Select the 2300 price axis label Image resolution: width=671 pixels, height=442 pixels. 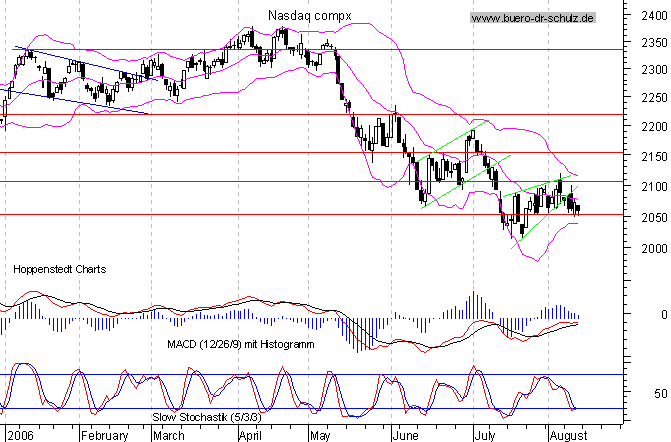pos(654,69)
